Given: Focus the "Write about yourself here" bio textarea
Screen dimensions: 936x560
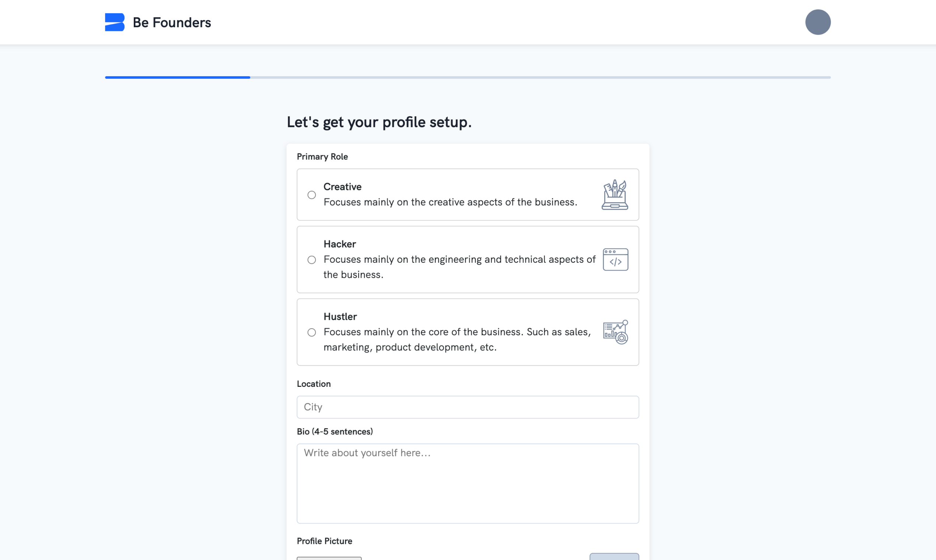Looking at the screenshot, I should (468, 483).
